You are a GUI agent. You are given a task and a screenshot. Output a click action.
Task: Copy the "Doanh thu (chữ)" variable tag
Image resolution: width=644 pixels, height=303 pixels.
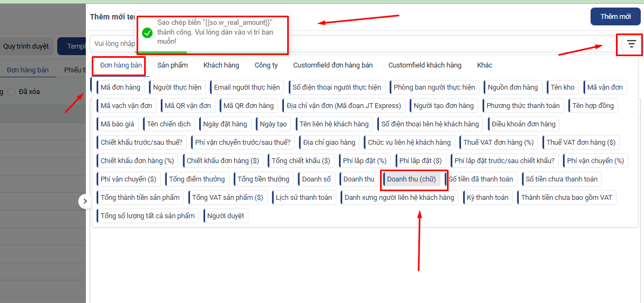tap(411, 179)
